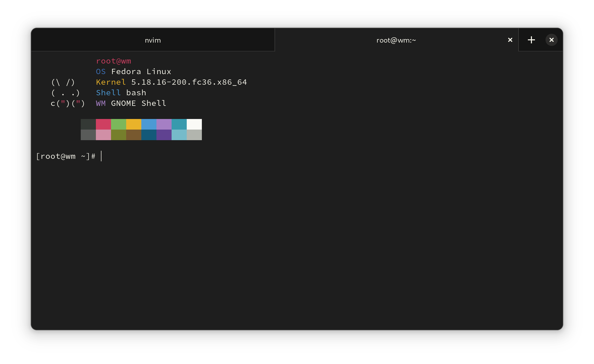Screen dimensions: 594x364
Task: Click the teal color swatch in top row
Action: (x=179, y=124)
